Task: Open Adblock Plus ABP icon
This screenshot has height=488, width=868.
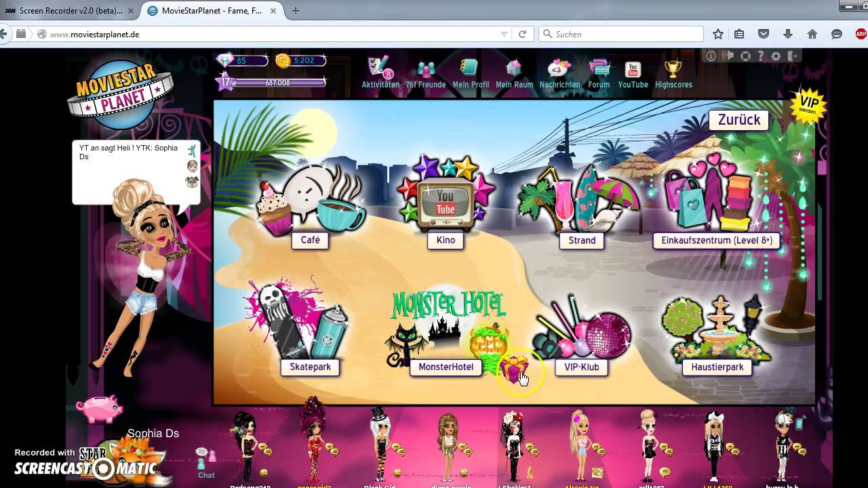Action: pyautogui.click(x=861, y=34)
